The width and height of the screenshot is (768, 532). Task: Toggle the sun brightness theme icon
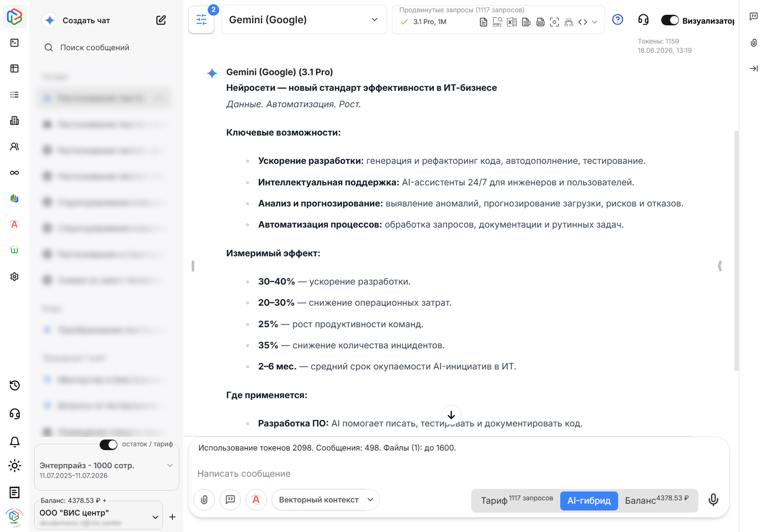point(14,466)
